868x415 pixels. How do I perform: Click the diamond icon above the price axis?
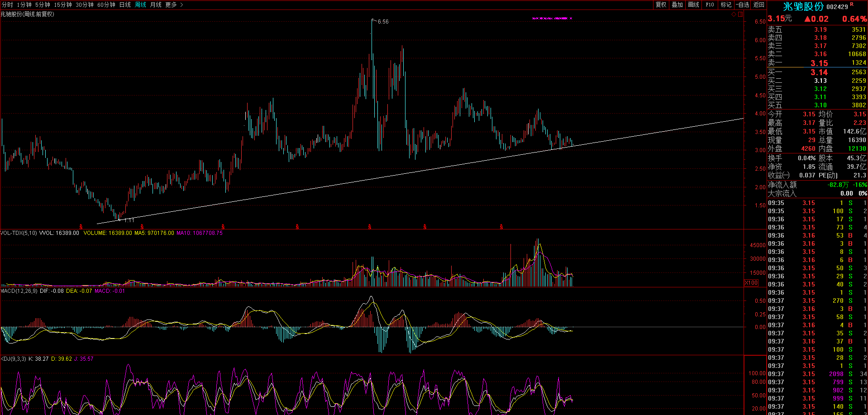[734, 14]
